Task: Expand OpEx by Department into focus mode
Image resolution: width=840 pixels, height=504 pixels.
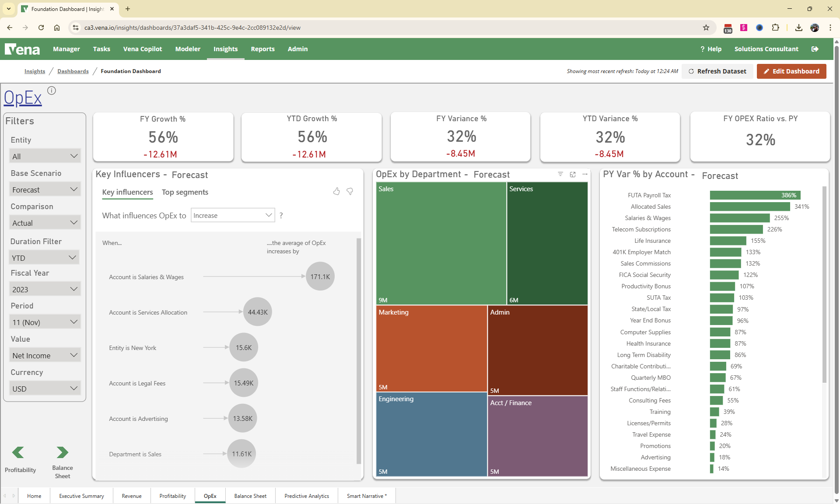Action: click(573, 174)
